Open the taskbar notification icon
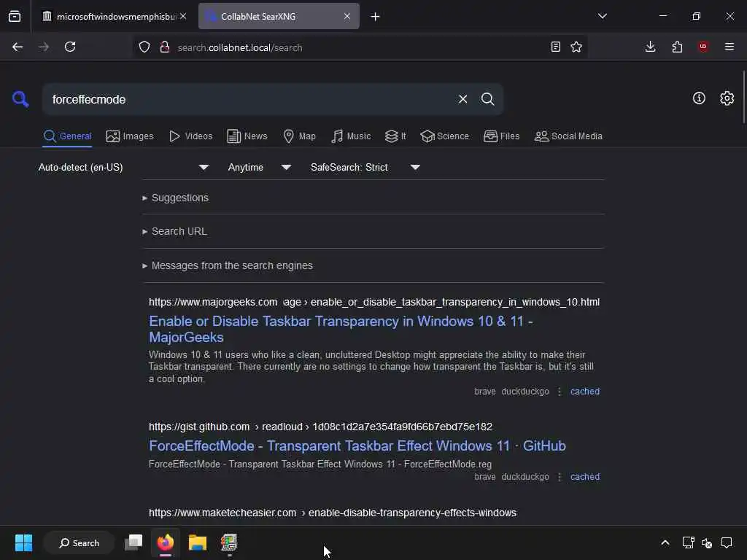The width and height of the screenshot is (747, 560). click(727, 542)
